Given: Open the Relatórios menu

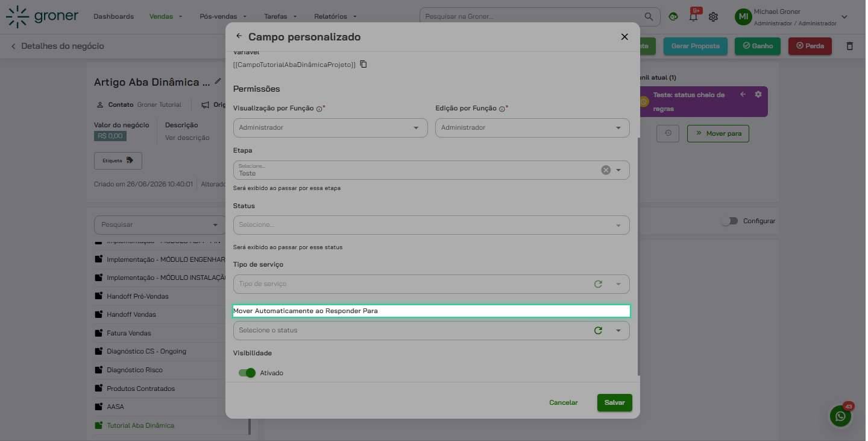Looking at the screenshot, I should (335, 16).
